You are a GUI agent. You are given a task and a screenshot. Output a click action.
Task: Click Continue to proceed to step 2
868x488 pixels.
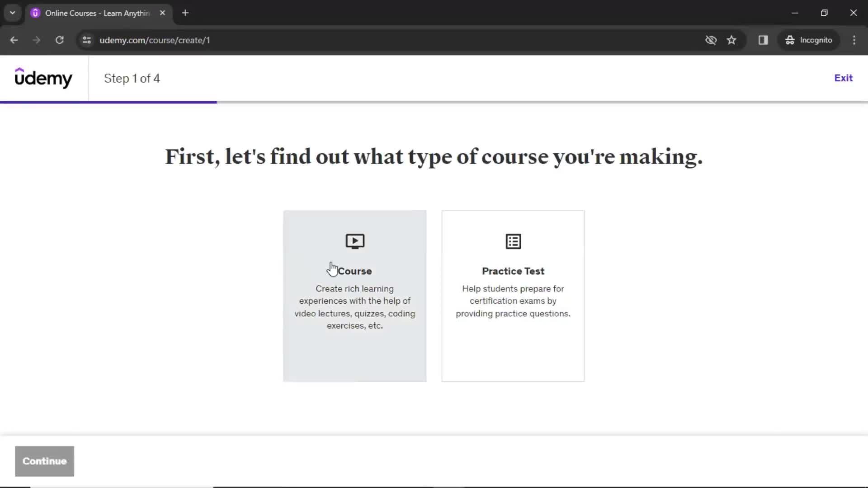(x=44, y=460)
